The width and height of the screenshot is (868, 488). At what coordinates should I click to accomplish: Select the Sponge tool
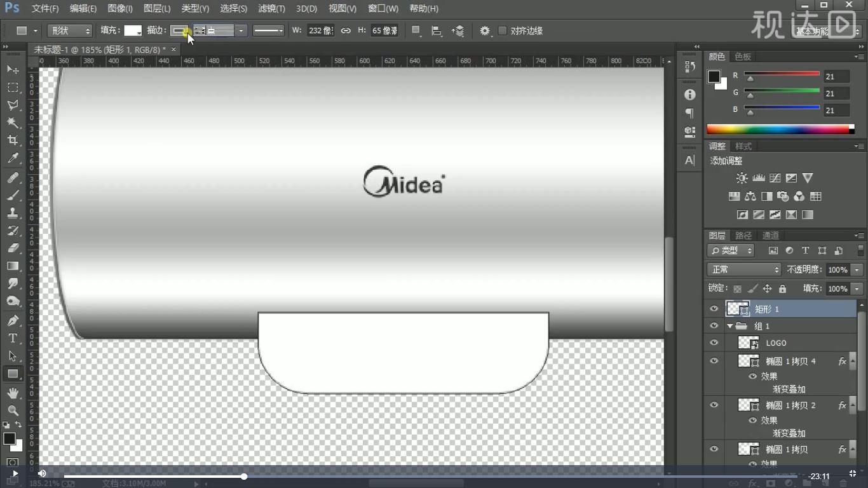[13, 301]
